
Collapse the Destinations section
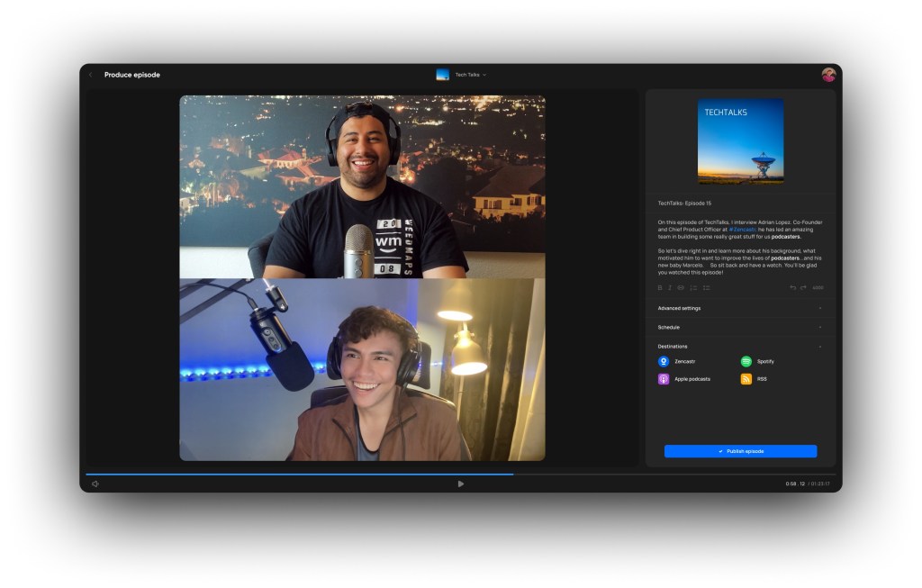740,347
